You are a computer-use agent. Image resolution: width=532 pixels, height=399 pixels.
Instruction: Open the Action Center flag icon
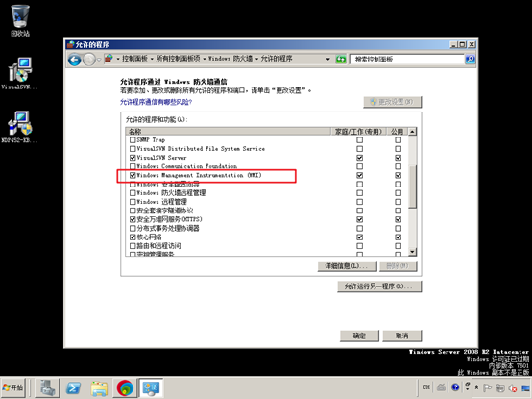coord(488,387)
